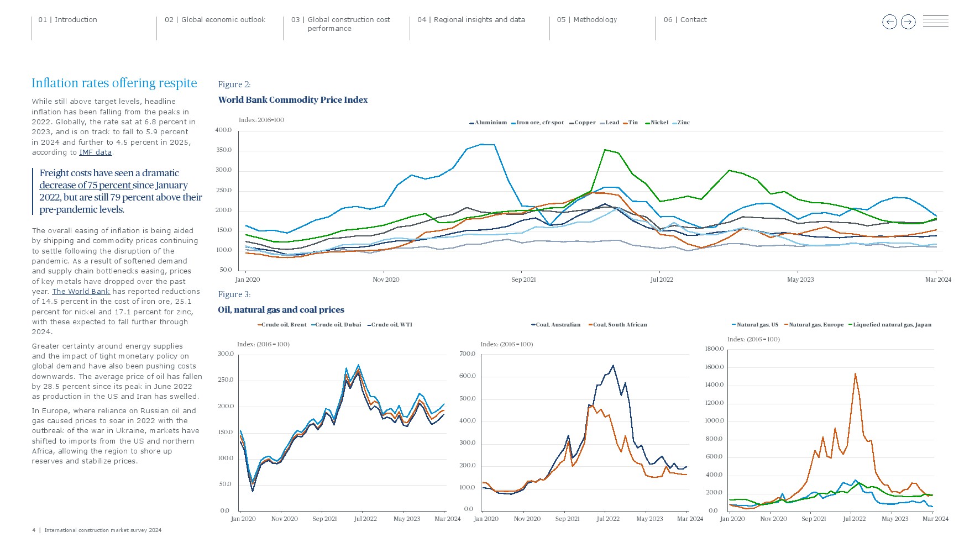The image size is (980, 548).
Task: Follow the IMF data hyperlink
Action: click(x=95, y=152)
